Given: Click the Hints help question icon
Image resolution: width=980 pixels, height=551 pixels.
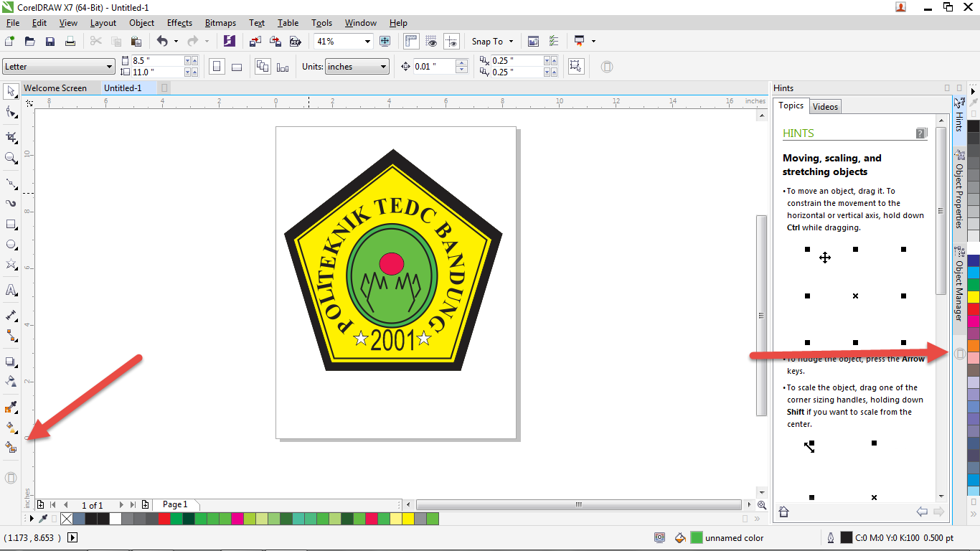Looking at the screenshot, I should point(921,133).
